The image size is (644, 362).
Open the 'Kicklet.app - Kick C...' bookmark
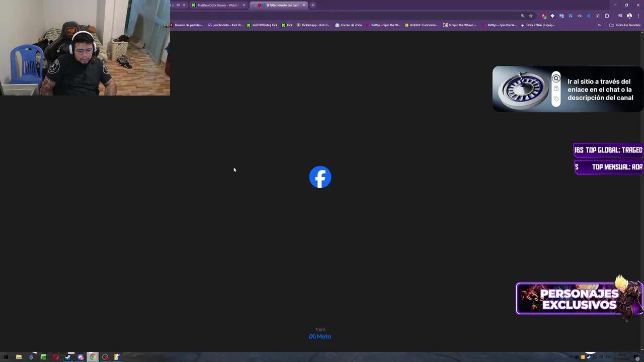click(x=313, y=25)
